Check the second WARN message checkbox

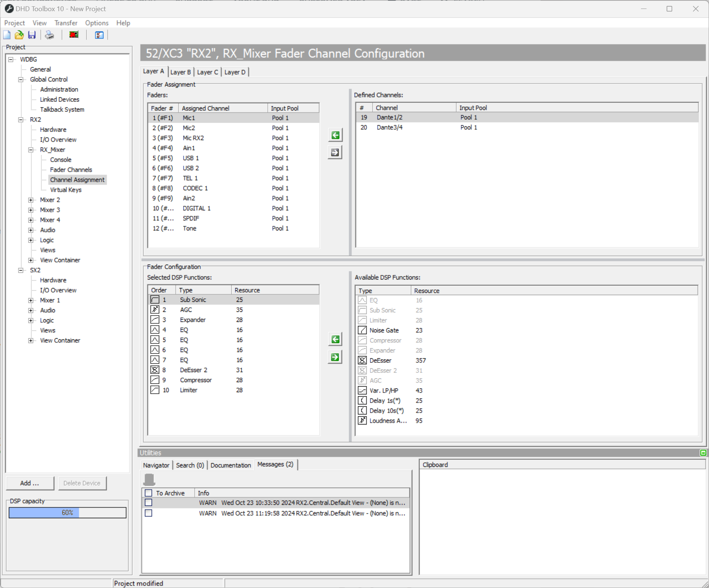[149, 513]
